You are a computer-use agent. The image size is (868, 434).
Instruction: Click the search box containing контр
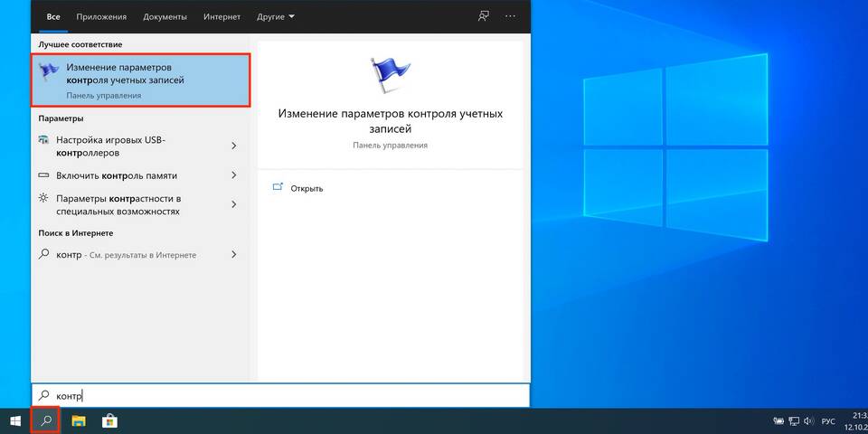click(280, 395)
